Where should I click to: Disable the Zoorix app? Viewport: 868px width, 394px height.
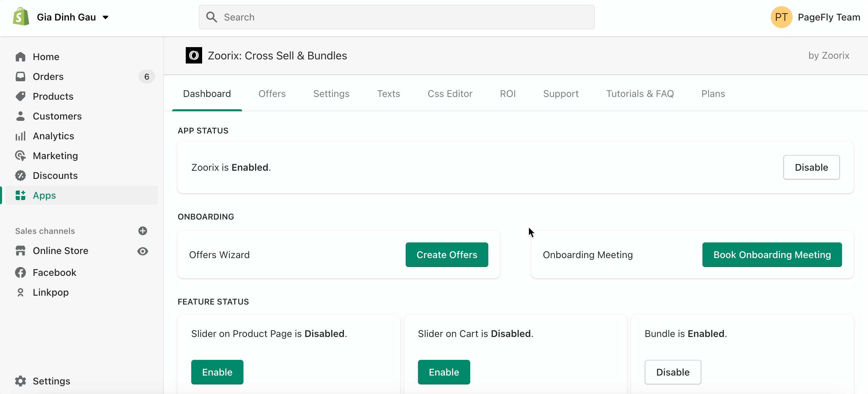[x=811, y=167]
